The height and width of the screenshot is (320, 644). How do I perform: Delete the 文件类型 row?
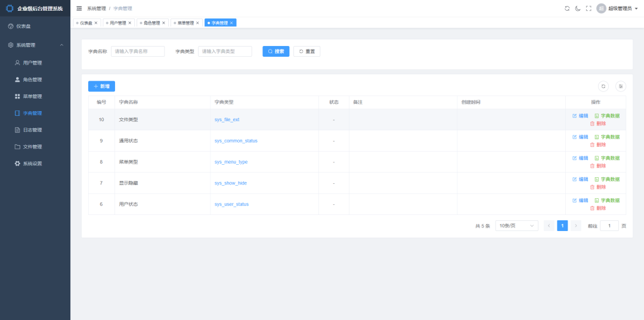point(598,124)
